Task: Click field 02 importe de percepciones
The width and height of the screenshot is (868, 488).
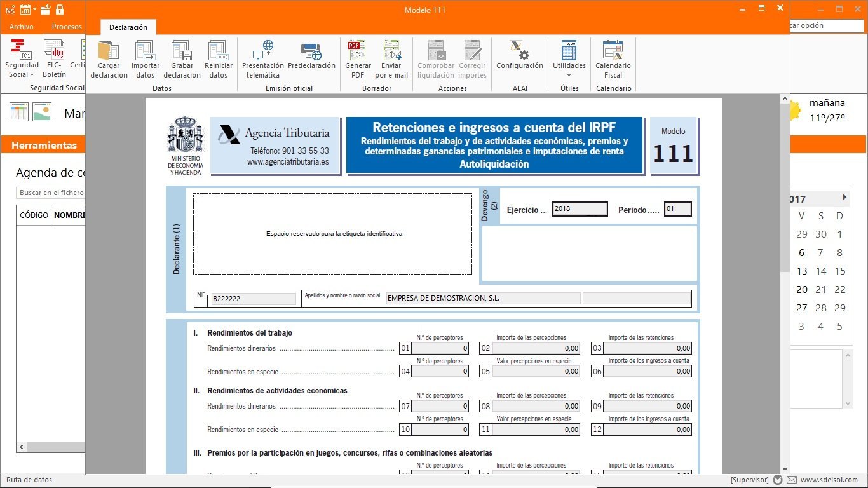Action: [x=536, y=348]
